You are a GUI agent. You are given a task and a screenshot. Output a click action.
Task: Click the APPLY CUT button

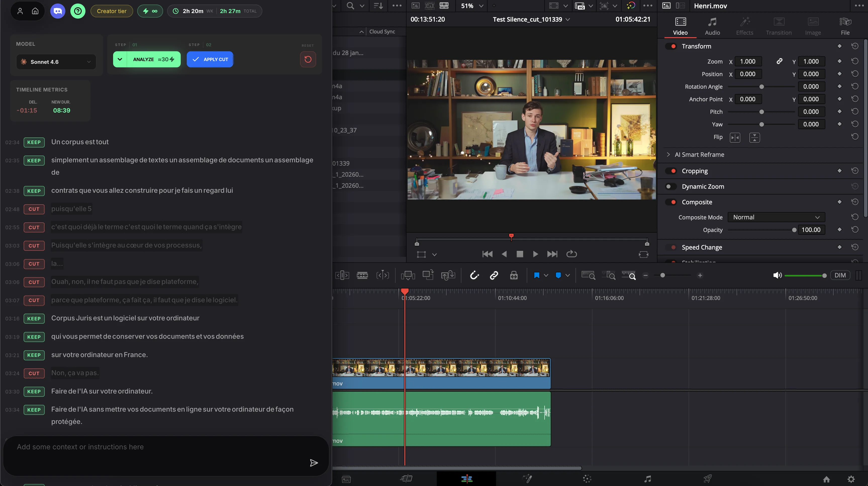(210, 59)
